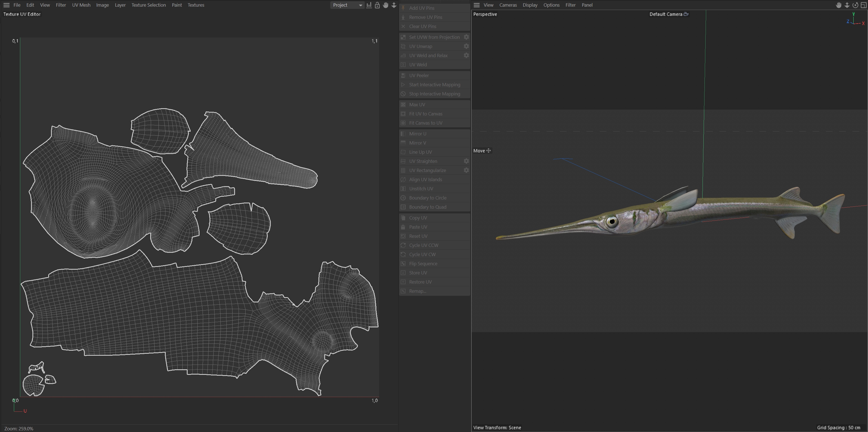Viewport: 868px width, 432px height.
Task: Click the viewport dolly zoom arrows icon
Action: pyautogui.click(x=847, y=5)
